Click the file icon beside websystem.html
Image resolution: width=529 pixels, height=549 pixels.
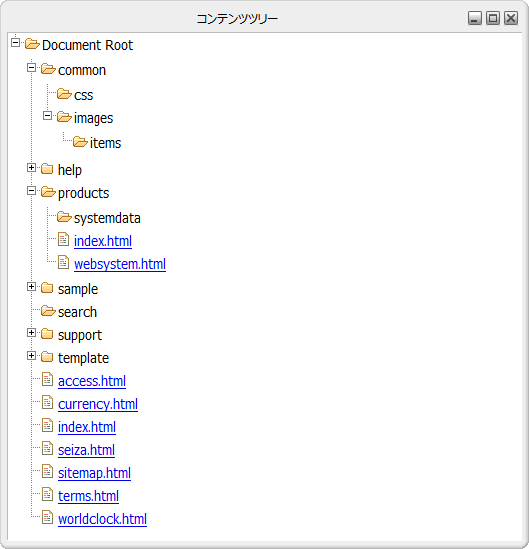[63, 262]
